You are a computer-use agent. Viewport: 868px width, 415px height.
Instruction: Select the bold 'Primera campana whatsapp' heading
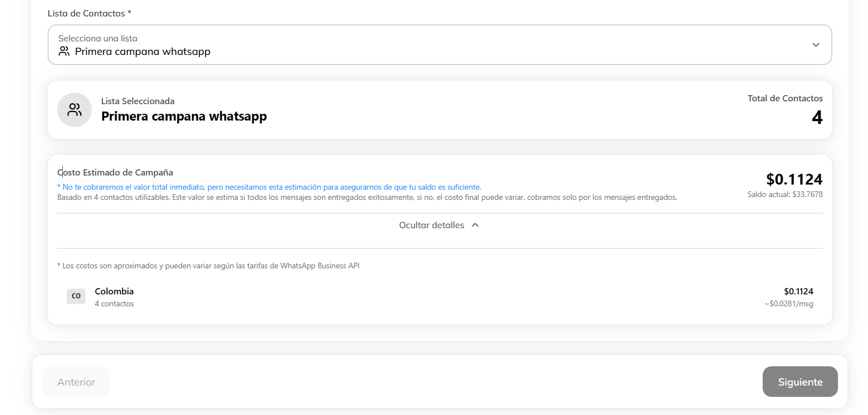(x=184, y=117)
